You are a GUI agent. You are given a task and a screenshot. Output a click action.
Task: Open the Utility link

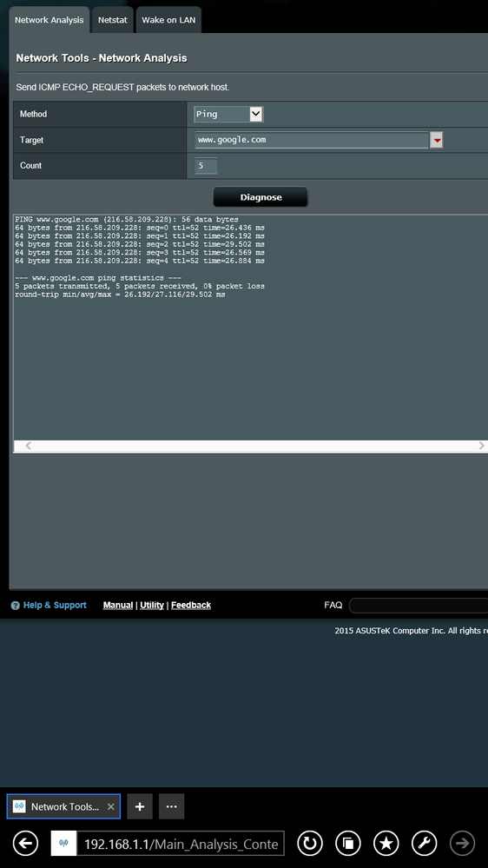152,605
